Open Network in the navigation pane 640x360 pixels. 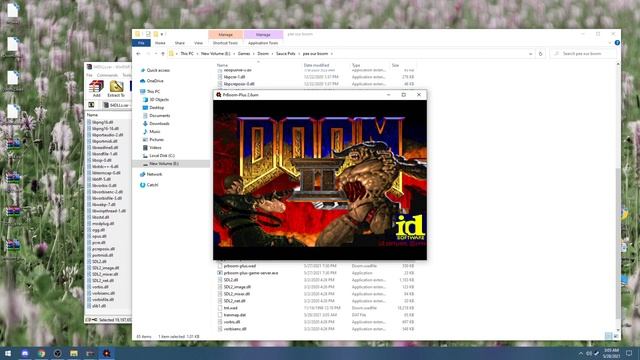151,174
